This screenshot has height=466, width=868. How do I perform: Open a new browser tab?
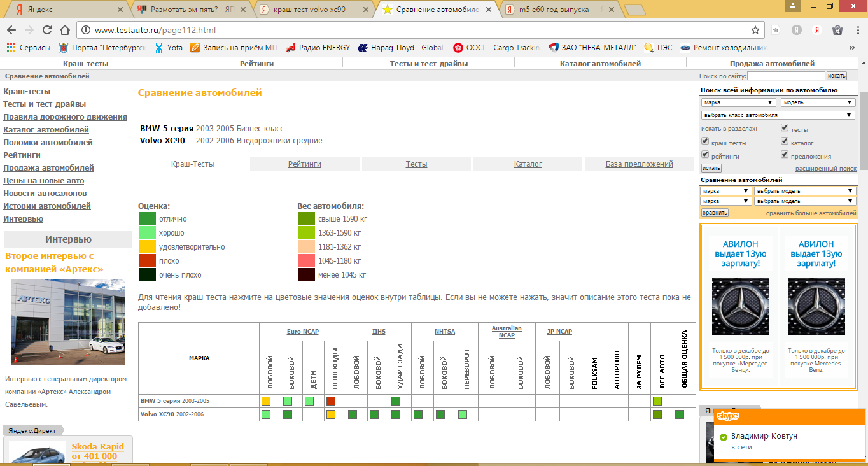pyautogui.click(x=634, y=10)
